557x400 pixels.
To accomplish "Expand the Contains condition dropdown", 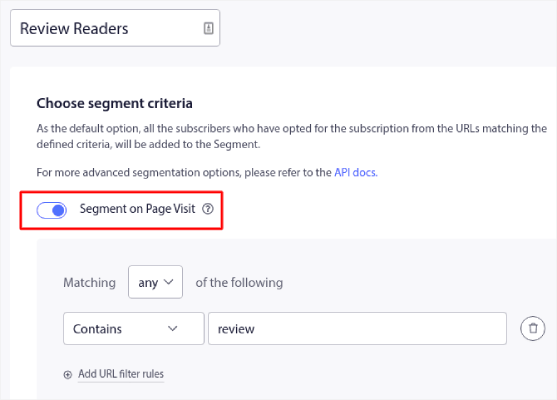I will (x=134, y=329).
